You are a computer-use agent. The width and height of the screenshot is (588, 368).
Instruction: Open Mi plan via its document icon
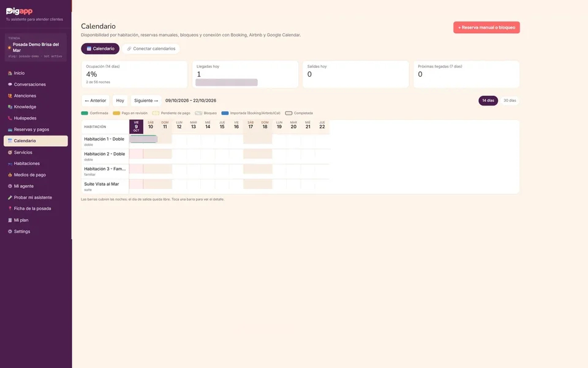tap(10, 220)
